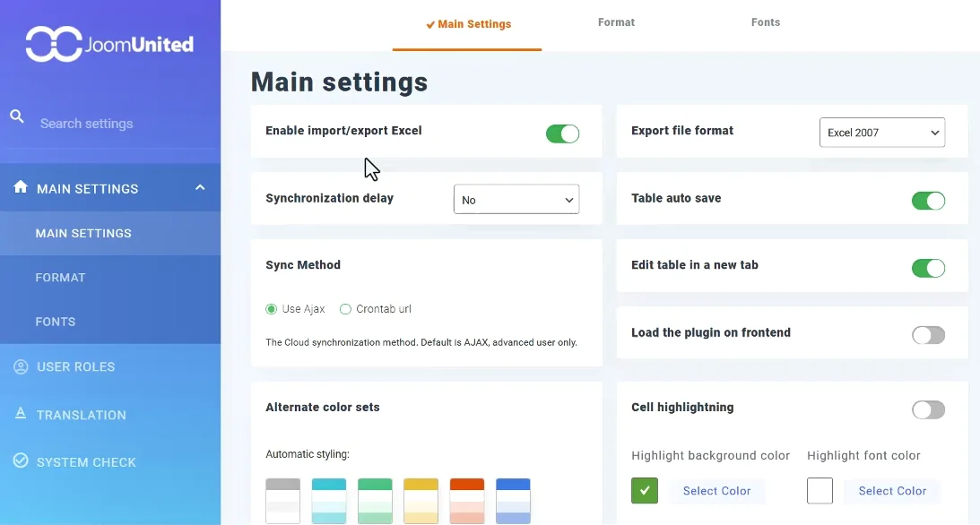
Task: Open Export file format dropdown
Action: pos(882,133)
